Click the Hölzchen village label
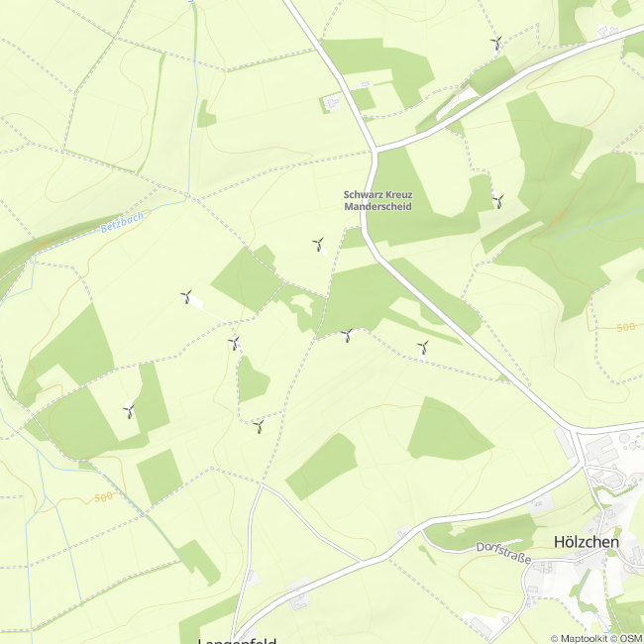The height and width of the screenshot is (644, 644). pos(587,542)
